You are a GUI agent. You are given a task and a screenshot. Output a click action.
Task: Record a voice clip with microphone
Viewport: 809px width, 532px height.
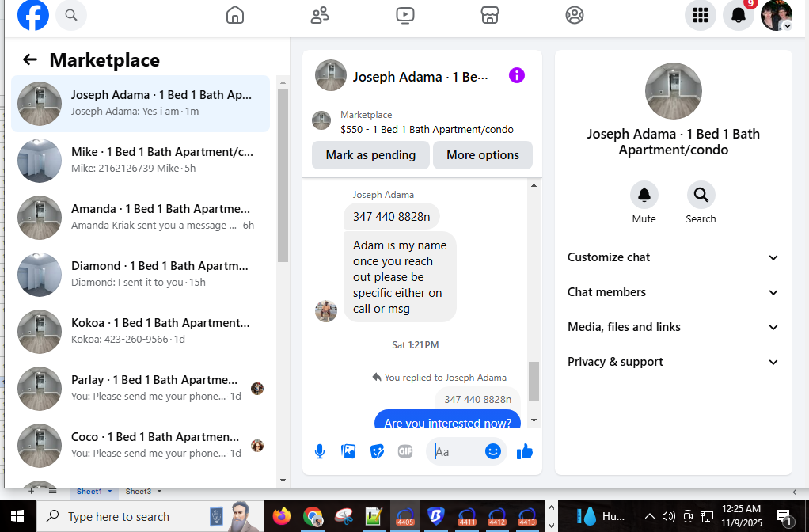[320, 451]
